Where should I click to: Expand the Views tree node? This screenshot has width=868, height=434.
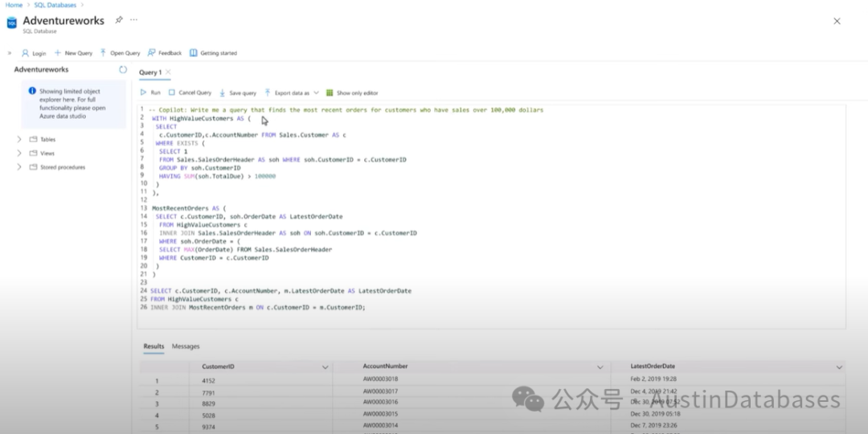point(19,154)
